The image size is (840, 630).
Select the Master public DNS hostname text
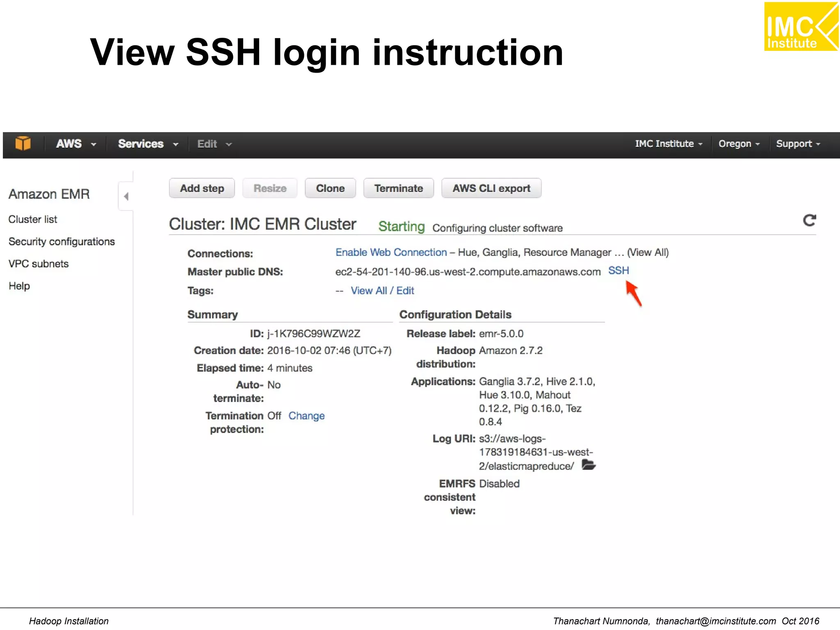click(468, 272)
